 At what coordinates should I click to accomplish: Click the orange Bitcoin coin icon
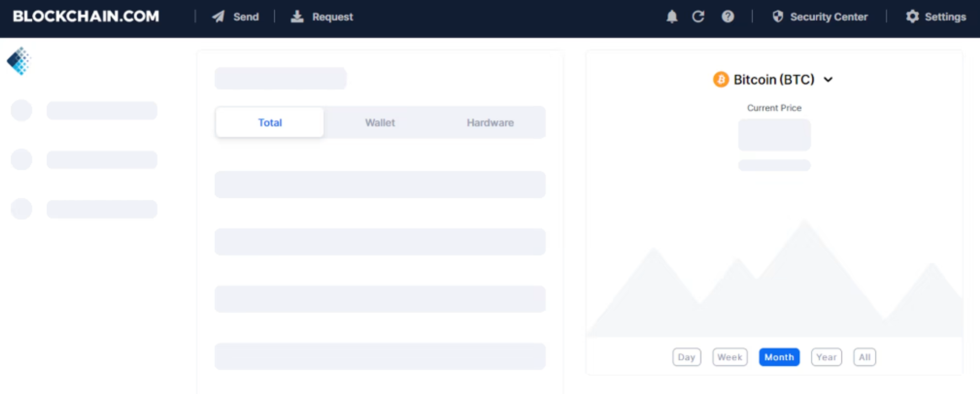click(720, 80)
